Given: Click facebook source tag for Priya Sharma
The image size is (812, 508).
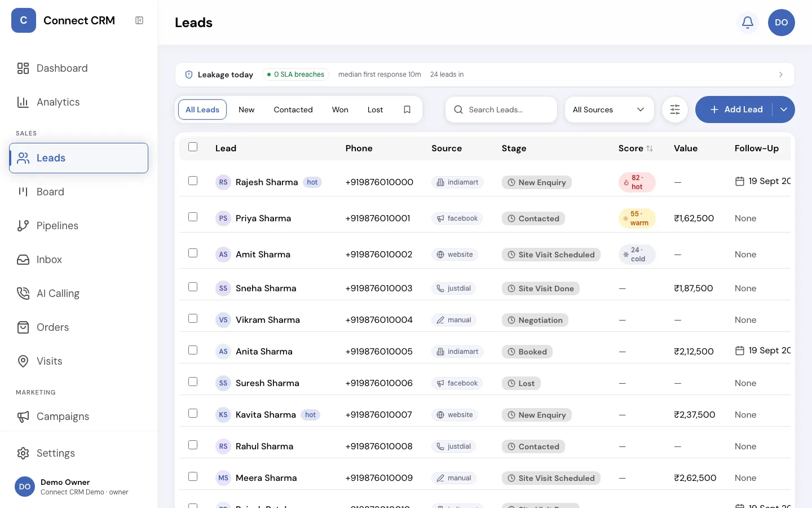Looking at the screenshot, I should pyautogui.click(x=457, y=218).
